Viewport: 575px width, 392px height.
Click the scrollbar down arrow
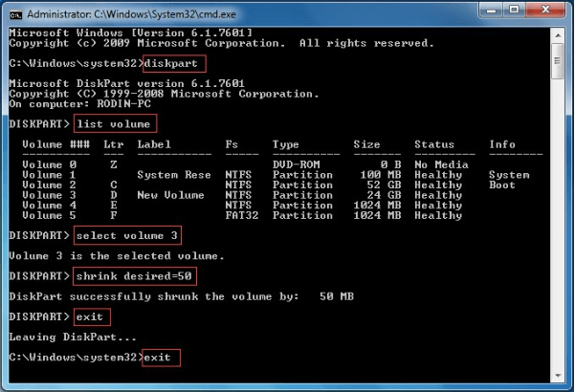pyautogui.click(x=560, y=375)
